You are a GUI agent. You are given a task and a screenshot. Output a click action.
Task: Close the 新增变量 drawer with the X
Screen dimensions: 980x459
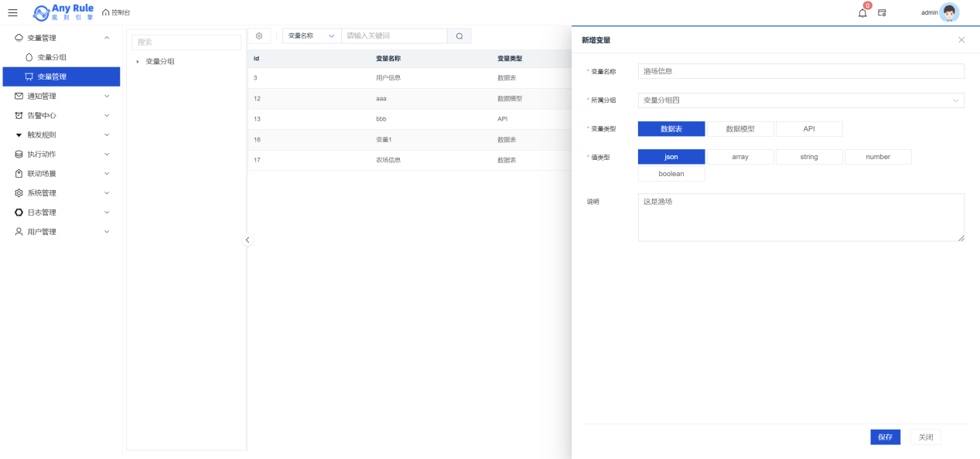[x=961, y=39]
